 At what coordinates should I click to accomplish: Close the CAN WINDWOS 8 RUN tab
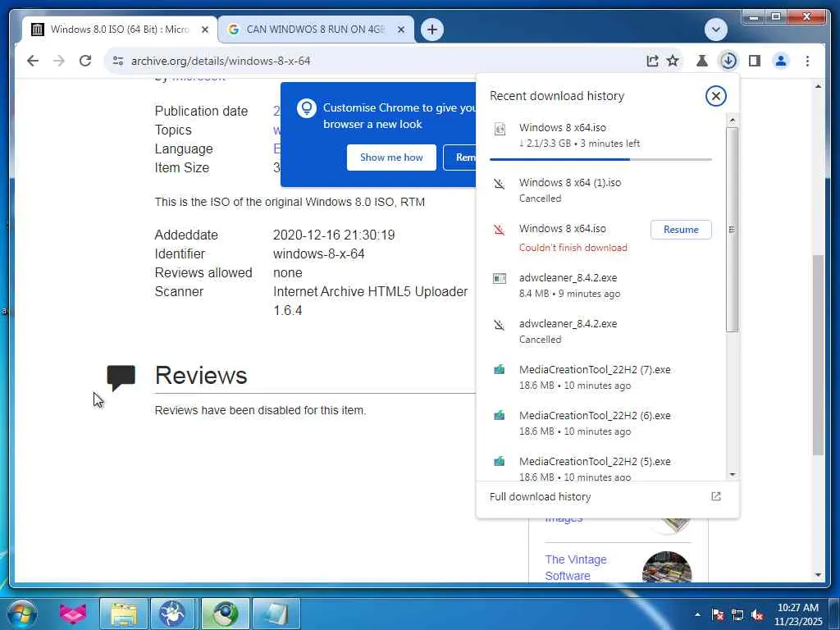[x=400, y=30]
